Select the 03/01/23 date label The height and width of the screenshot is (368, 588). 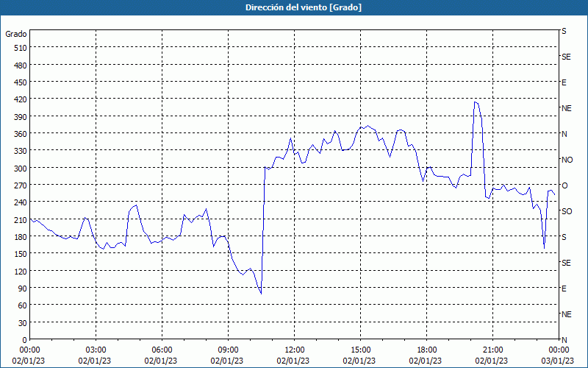[x=558, y=361]
